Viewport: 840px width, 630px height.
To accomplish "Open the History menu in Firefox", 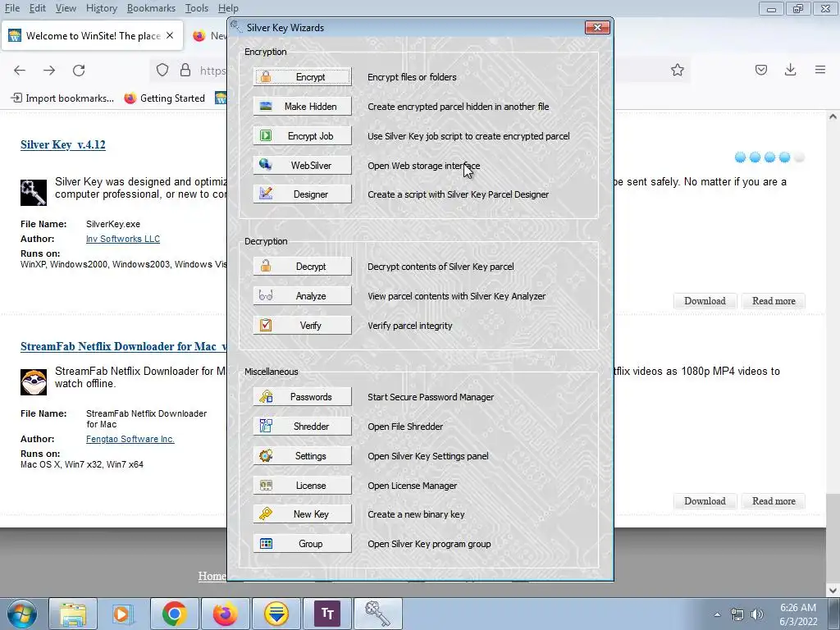I will click(x=101, y=8).
